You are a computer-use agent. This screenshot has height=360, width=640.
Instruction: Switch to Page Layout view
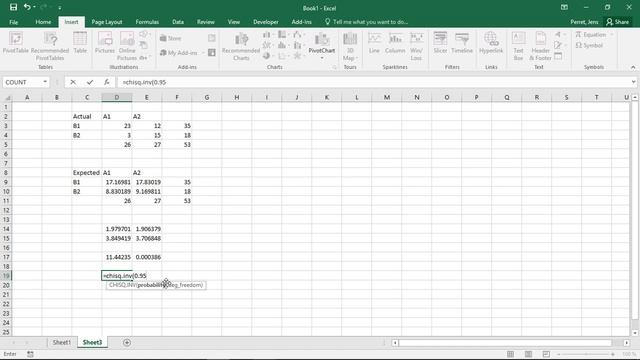[x=529, y=354]
